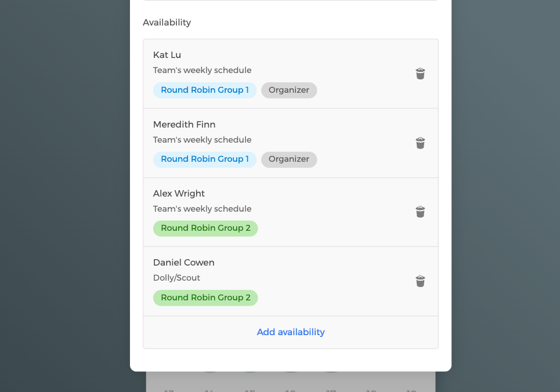
Task: Open the Daniel Cowen name
Action: coord(183,263)
